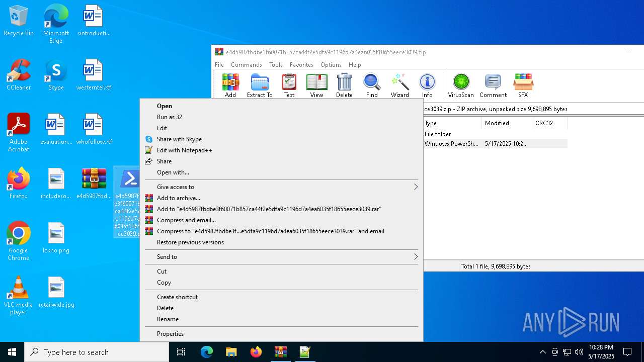Viewport: 644px width, 362px height.
Task: Run the VirusScan toolbar icon
Action: tap(461, 85)
